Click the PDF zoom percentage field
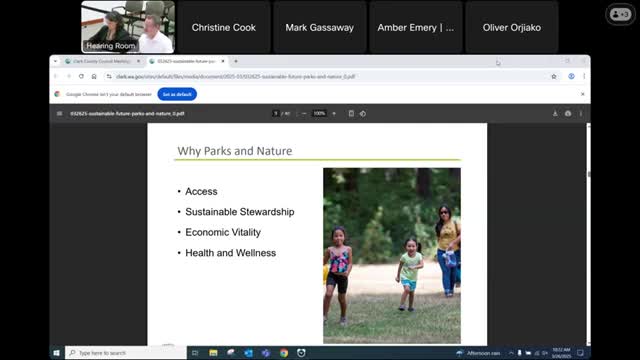640x360 pixels. click(319, 113)
